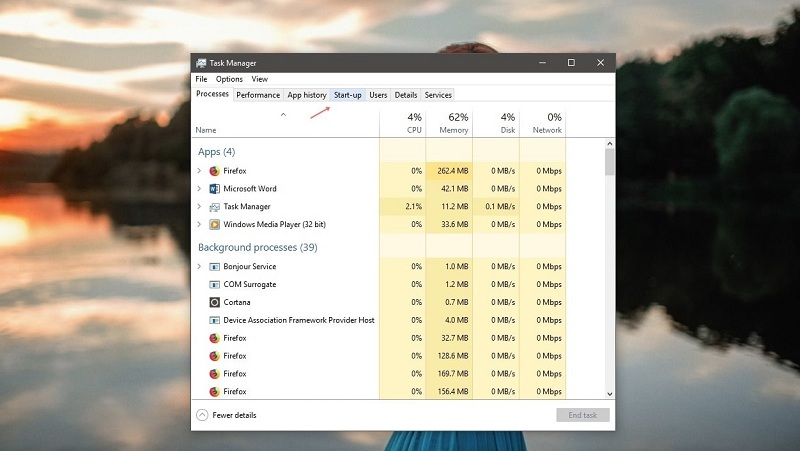Click the 4.0 MB memory cell
The width and height of the screenshot is (800, 451).
click(x=449, y=320)
